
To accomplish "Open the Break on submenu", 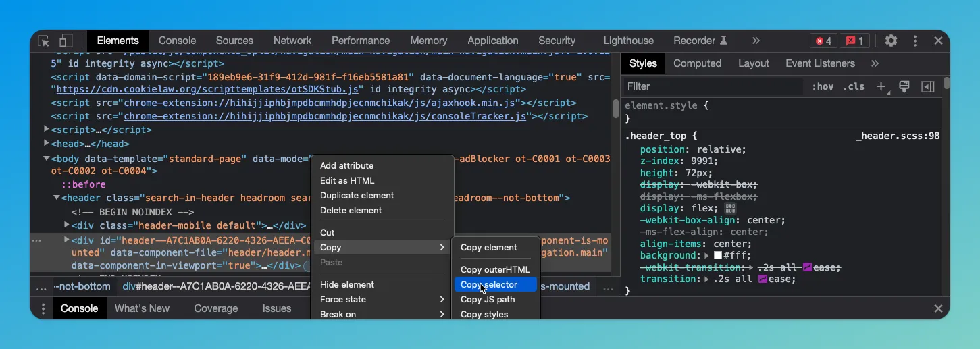I will [x=382, y=314].
